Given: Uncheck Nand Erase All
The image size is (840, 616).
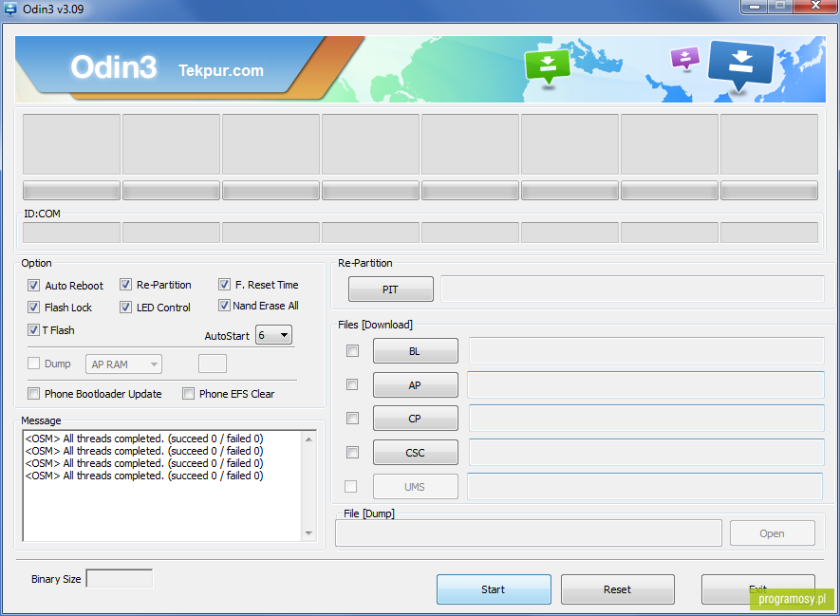Looking at the screenshot, I should click(224, 306).
